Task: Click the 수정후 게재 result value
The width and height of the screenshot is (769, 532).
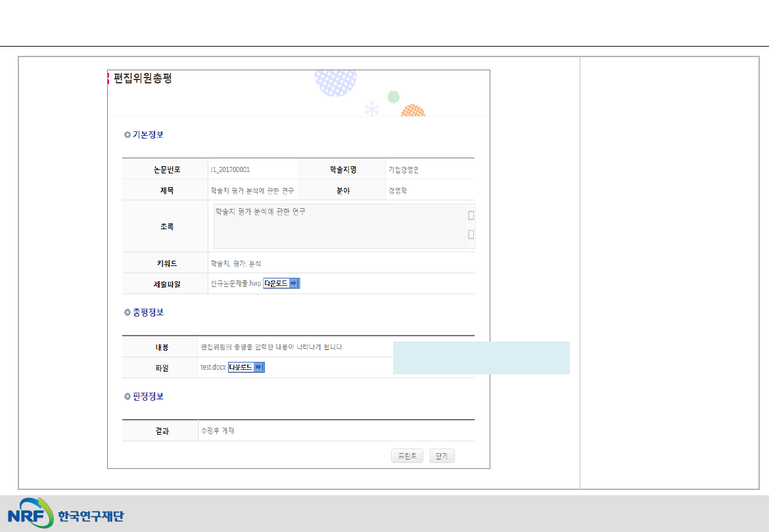Action: coord(218,432)
